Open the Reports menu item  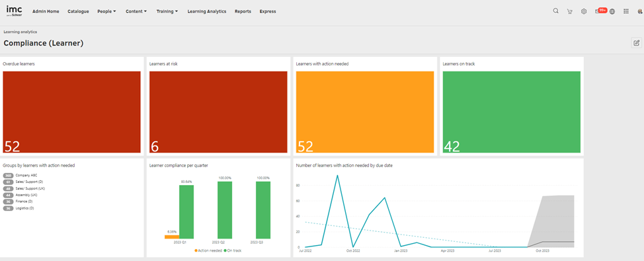[x=243, y=11]
